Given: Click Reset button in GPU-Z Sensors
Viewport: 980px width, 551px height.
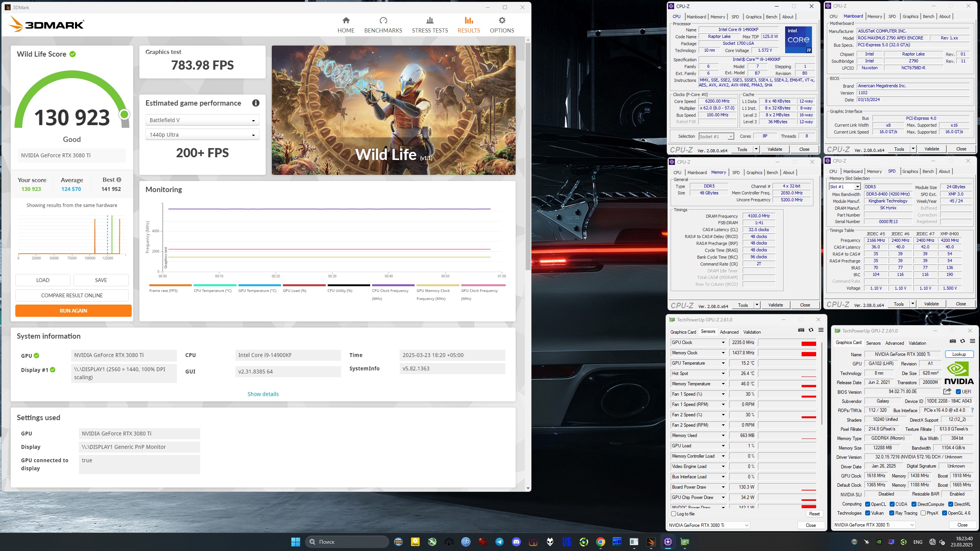Looking at the screenshot, I should click(x=814, y=514).
